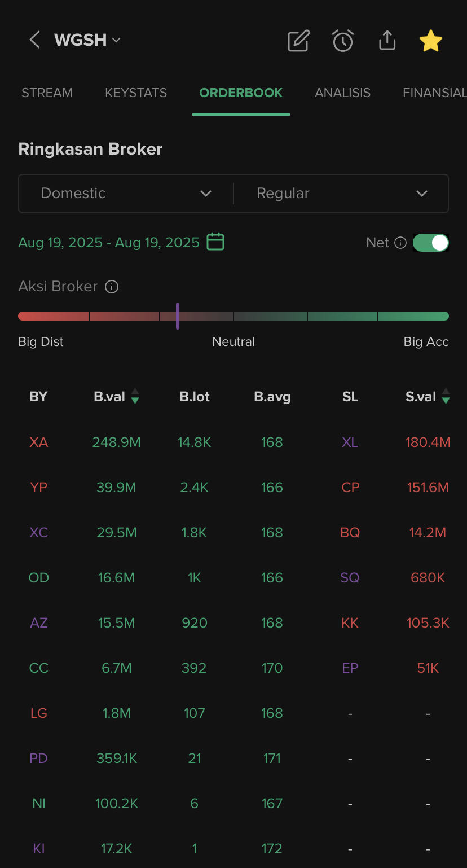The height and width of the screenshot is (868, 467).
Task: Open the date range calendar icon
Action: 215,242
